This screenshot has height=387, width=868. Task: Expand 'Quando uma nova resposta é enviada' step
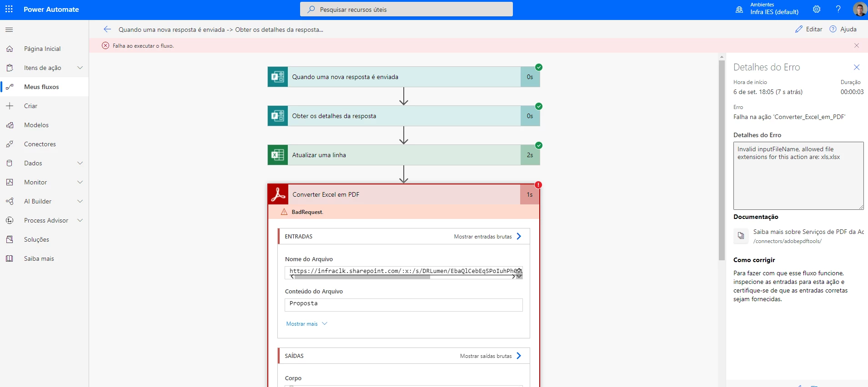coord(404,77)
